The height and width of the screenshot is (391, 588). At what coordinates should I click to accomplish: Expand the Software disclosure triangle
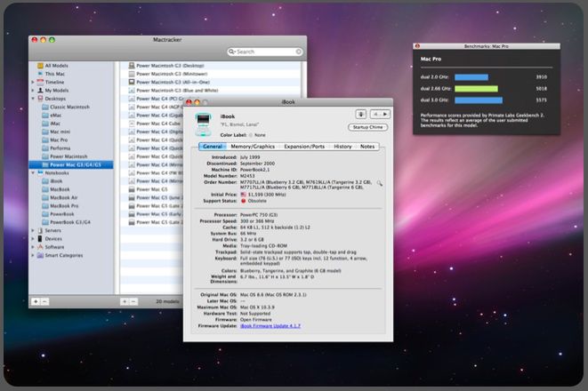click(33, 247)
